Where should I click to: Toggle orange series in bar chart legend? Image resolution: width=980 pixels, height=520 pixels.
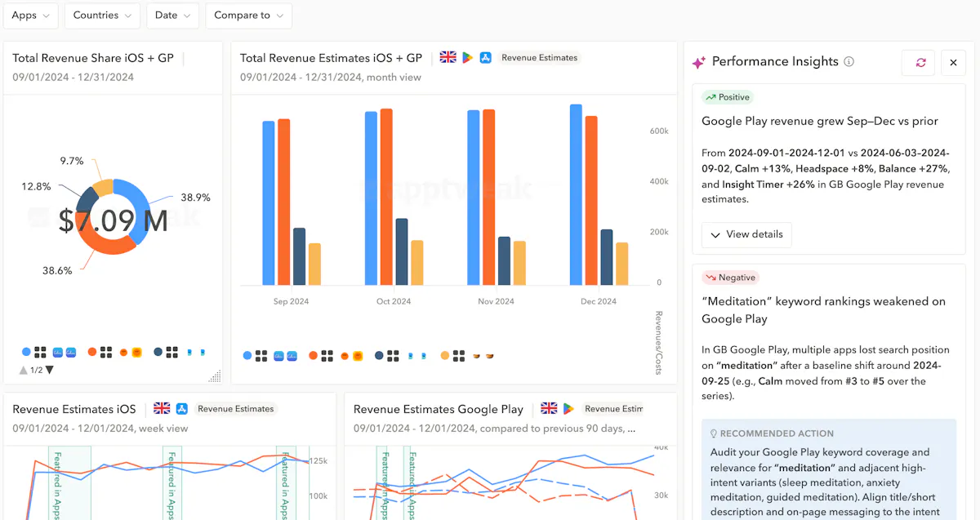pyautogui.click(x=314, y=356)
